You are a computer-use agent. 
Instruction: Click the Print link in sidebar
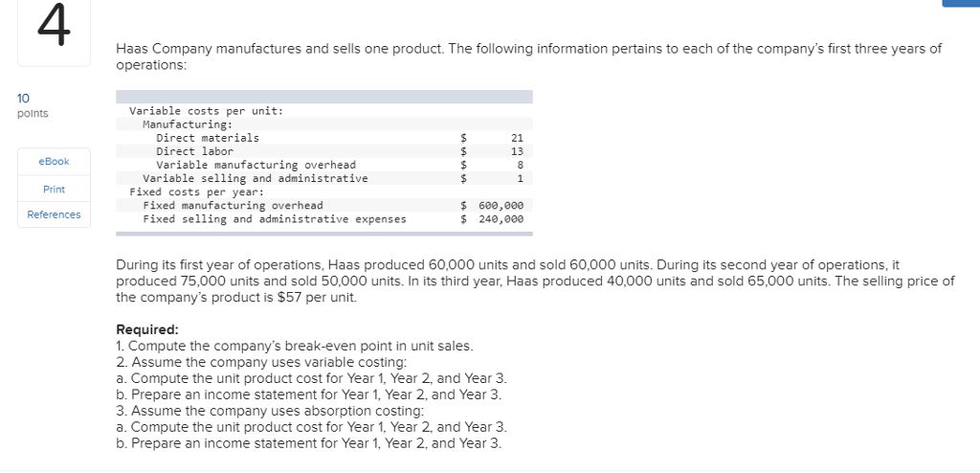click(54, 189)
